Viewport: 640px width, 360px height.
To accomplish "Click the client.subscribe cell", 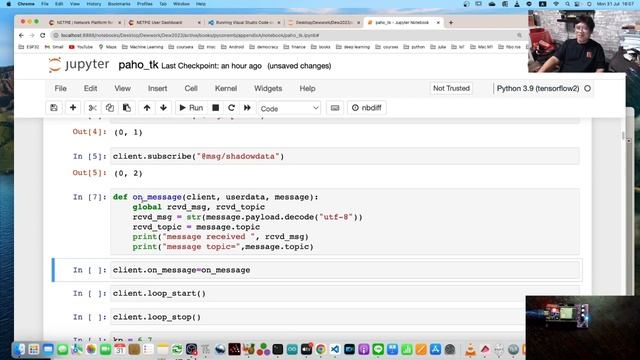I will tap(344, 156).
